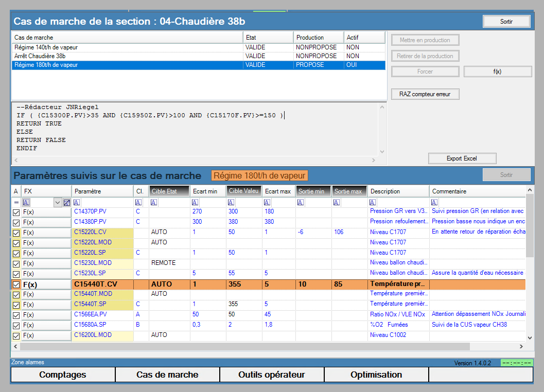The width and height of the screenshot is (544, 392).
Task: Click the Ecart max column filter icon
Action: click(267, 202)
